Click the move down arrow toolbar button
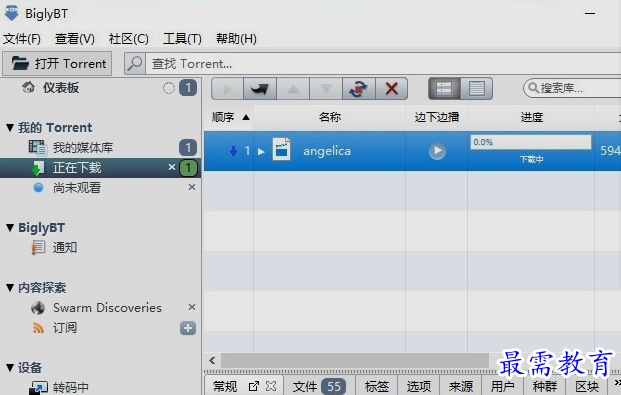The image size is (621, 395). click(x=326, y=88)
